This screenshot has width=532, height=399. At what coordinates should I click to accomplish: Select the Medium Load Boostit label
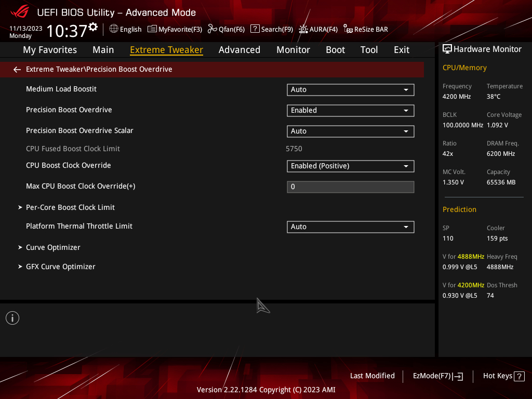[x=61, y=89]
